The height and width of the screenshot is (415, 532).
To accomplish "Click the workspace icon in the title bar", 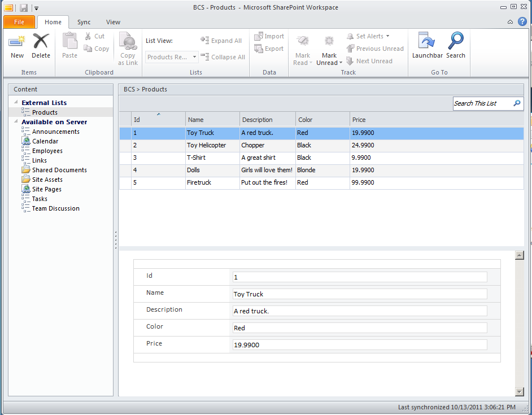I will [8, 7].
